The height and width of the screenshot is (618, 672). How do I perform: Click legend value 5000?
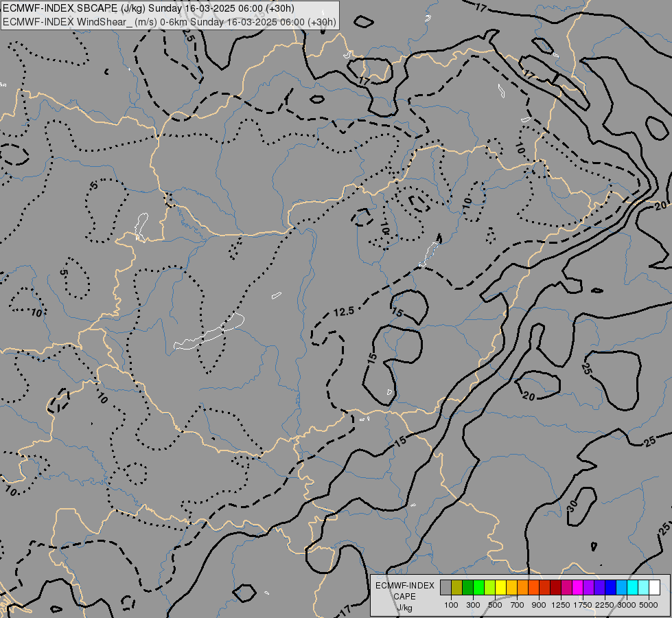[x=649, y=605]
